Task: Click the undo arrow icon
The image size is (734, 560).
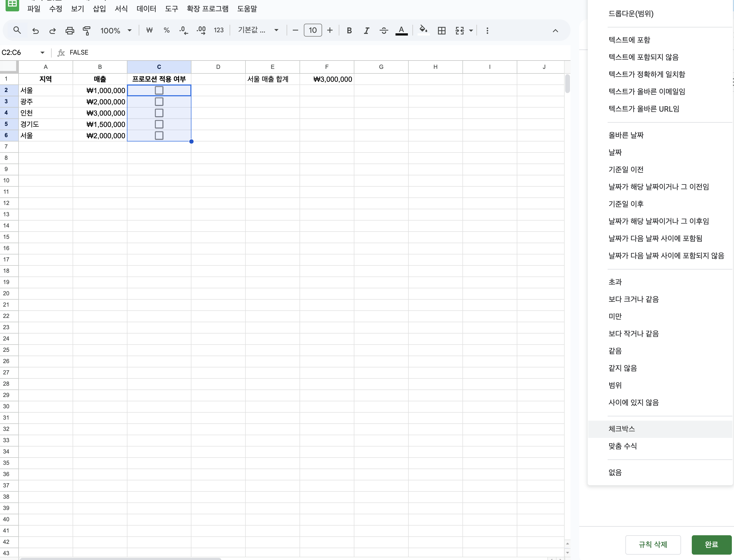Action: 35,31
